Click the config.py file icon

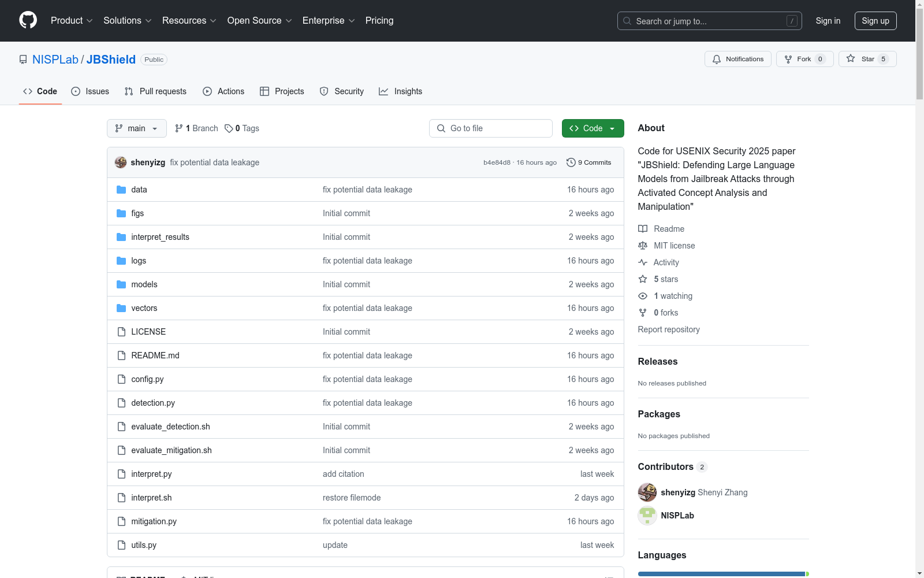point(121,379)
